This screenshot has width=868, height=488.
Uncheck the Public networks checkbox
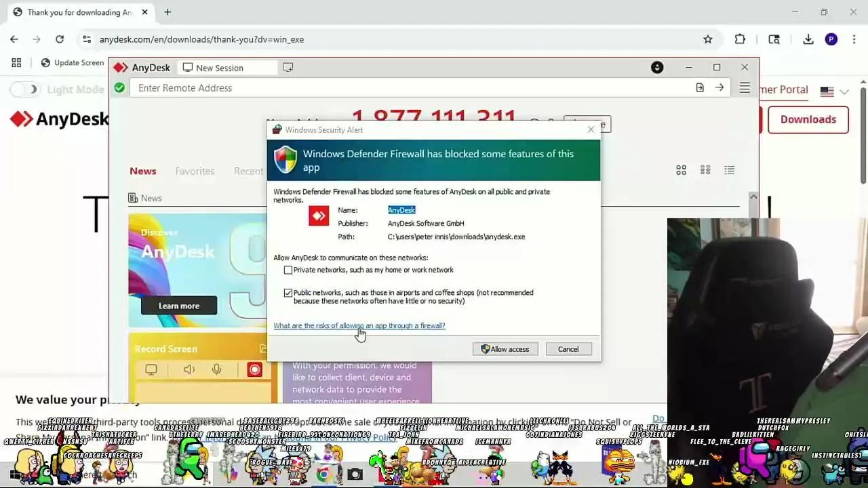click(288, 293)
